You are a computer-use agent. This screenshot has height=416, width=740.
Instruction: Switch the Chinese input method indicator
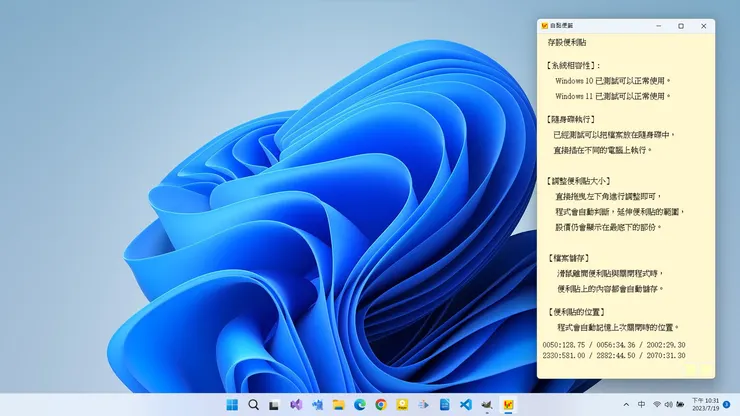click(641, 405)
